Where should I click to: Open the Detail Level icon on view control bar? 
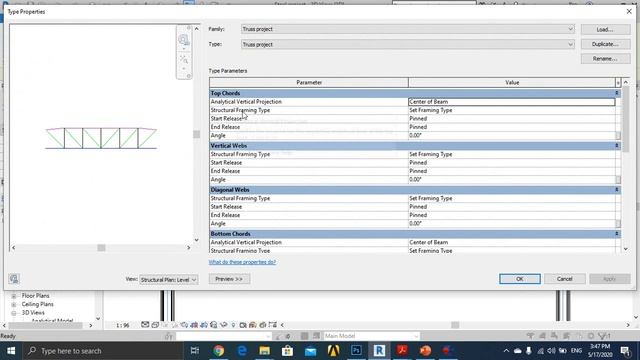[x=145, y=325]
